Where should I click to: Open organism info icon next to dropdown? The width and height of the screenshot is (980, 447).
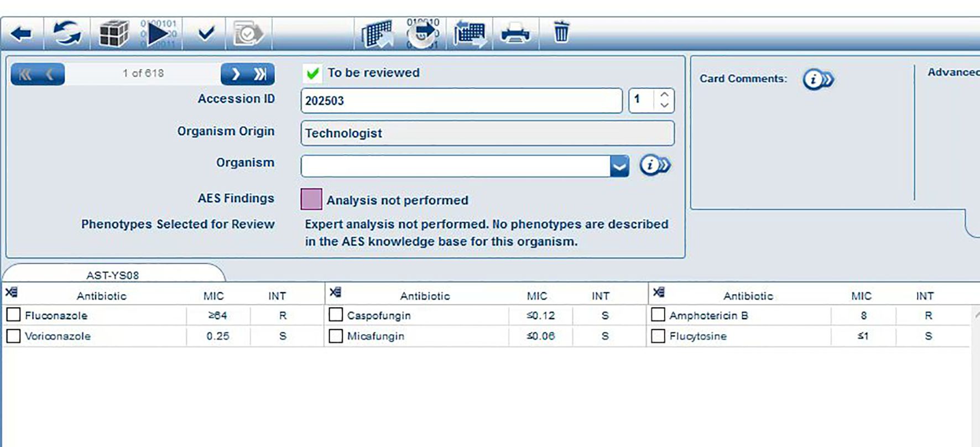point(655,165)
